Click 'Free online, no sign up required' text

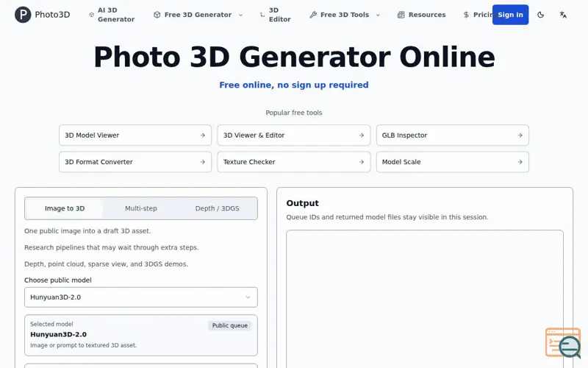coord(294,85)
